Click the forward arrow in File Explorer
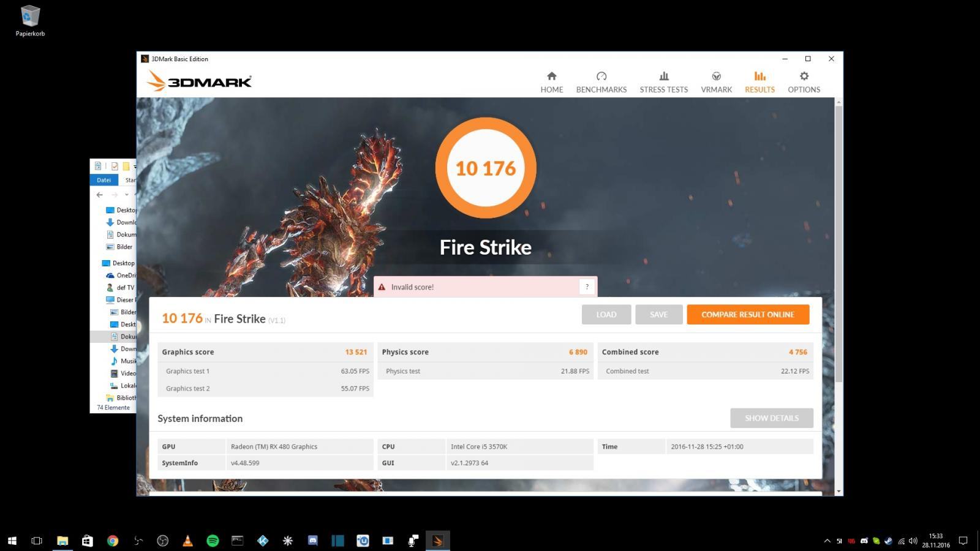The width and height of the screenshot is (980, 551). click(114, 195)
